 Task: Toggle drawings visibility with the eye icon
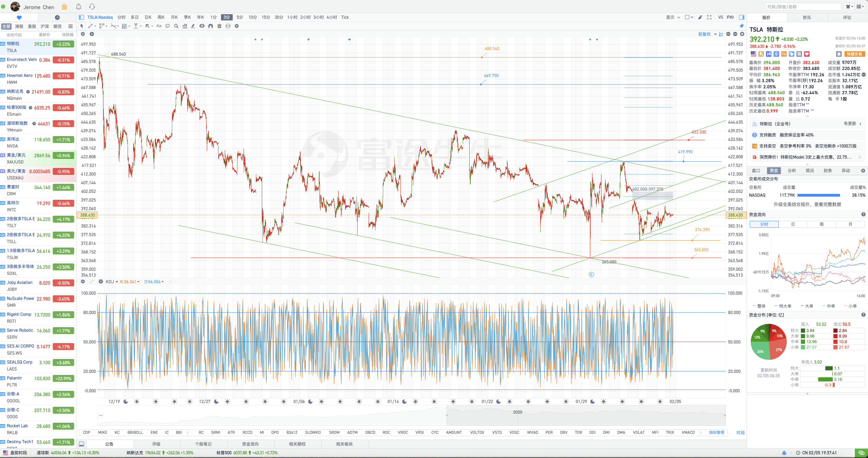click(202, 26)
